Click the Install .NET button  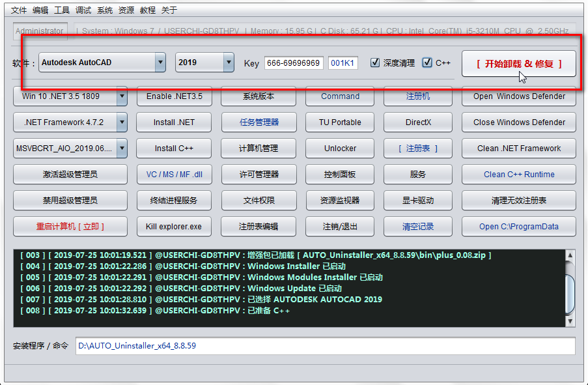174,122
